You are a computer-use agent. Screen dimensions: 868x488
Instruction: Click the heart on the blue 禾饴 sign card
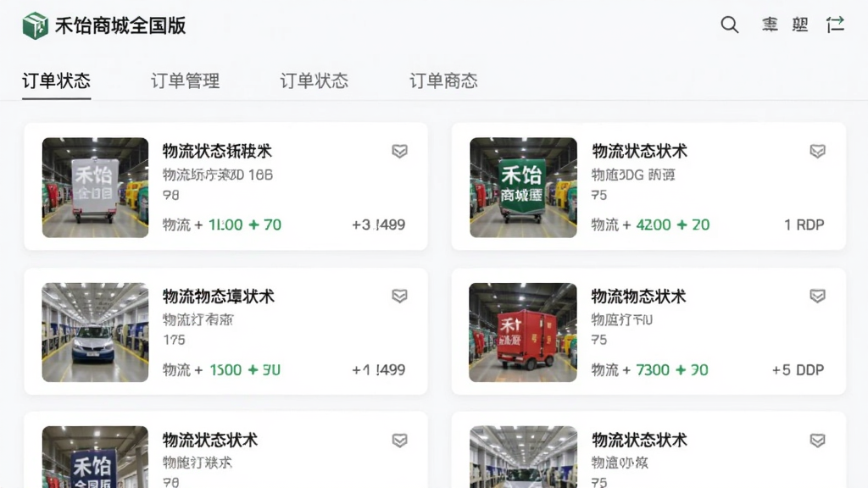tap(400, 441)
